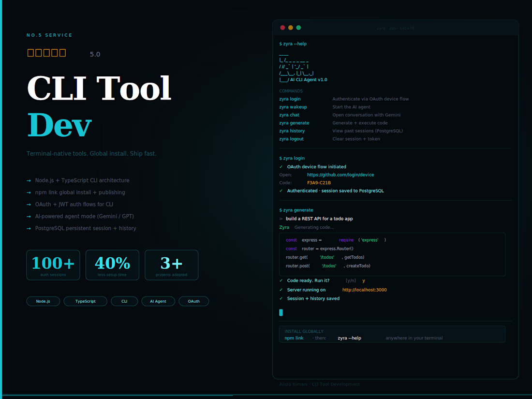Click the CLI tag pill

click(124, 301)
